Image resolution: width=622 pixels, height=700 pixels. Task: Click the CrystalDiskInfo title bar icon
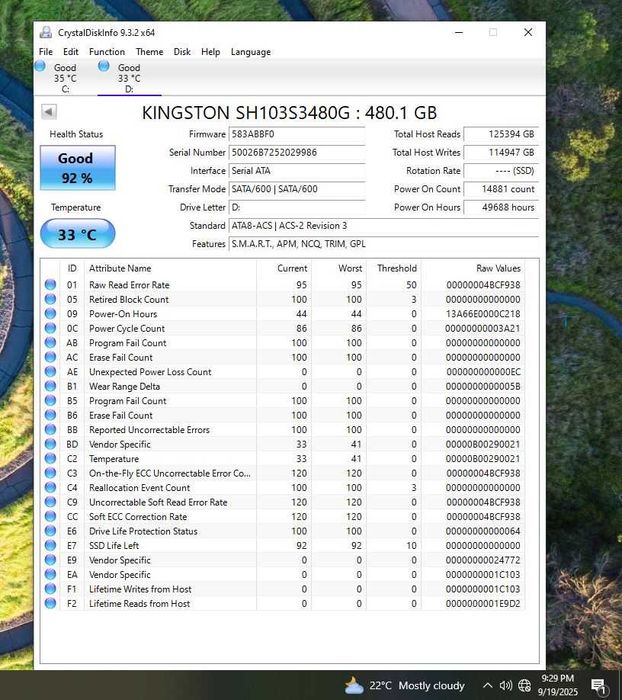point(46,32)
